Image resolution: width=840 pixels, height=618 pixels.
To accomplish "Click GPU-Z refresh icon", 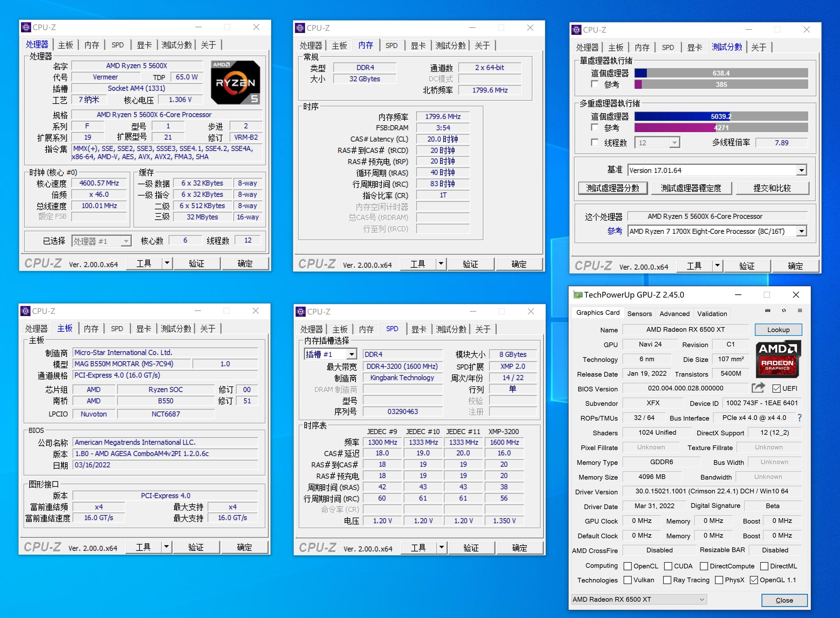I will click(784, 310).
